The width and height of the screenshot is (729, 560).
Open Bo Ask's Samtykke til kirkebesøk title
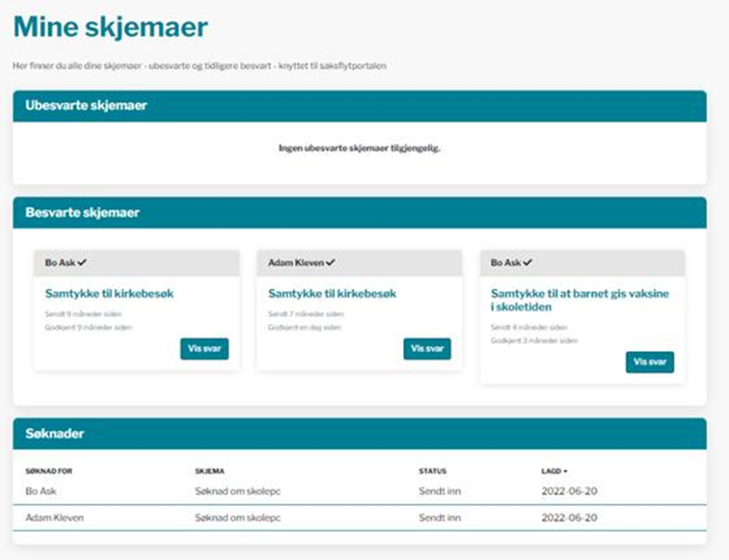[x=109, y=294]
